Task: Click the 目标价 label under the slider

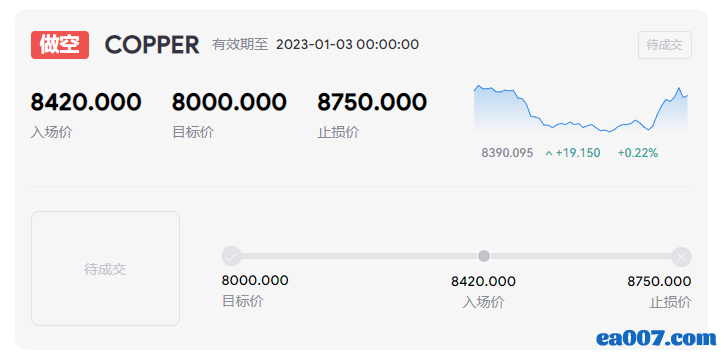Action: (243, 301)
